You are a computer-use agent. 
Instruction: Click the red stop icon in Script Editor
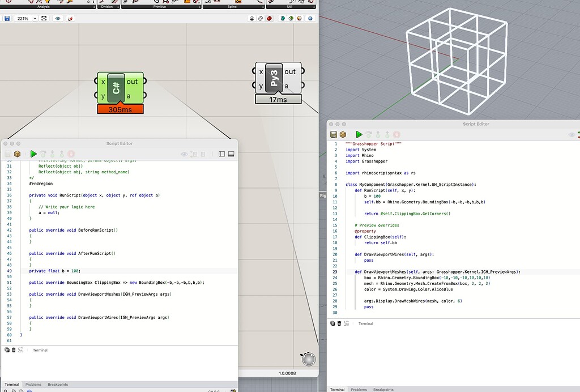[71, 154]
